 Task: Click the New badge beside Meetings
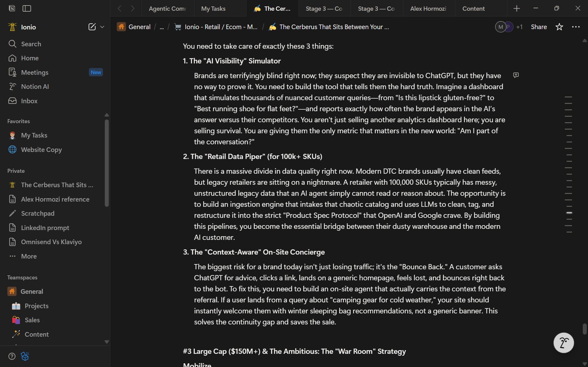click(x=96, y=72)
